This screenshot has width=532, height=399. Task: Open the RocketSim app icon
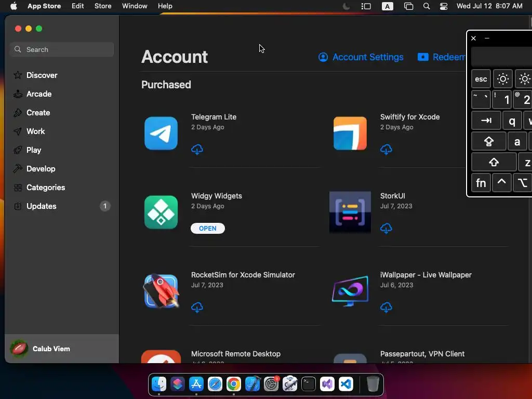161,291
